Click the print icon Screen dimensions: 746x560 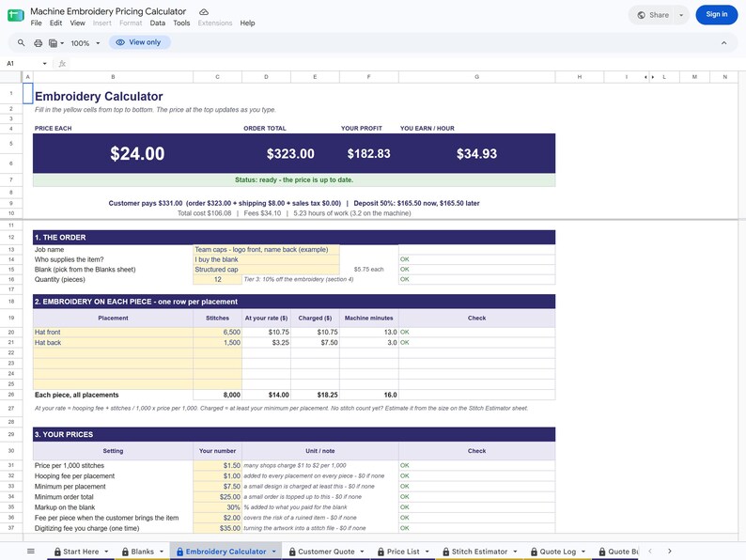pos(39,43)
